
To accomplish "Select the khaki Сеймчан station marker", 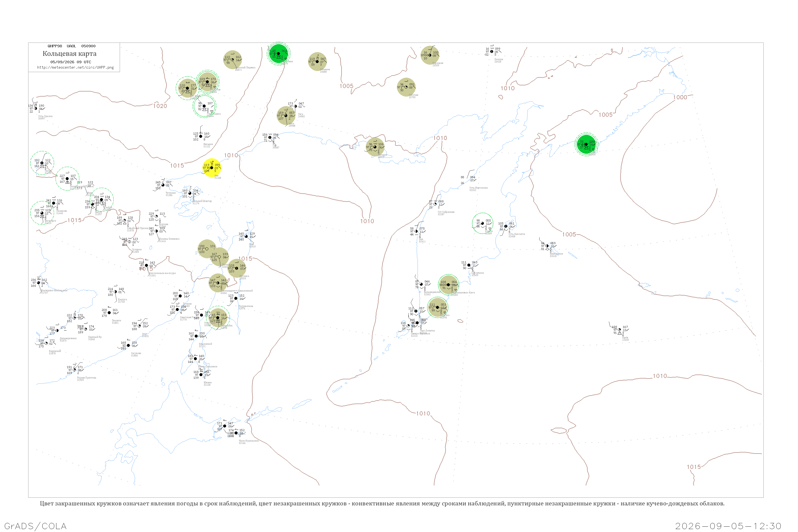I will pos(406,87).
